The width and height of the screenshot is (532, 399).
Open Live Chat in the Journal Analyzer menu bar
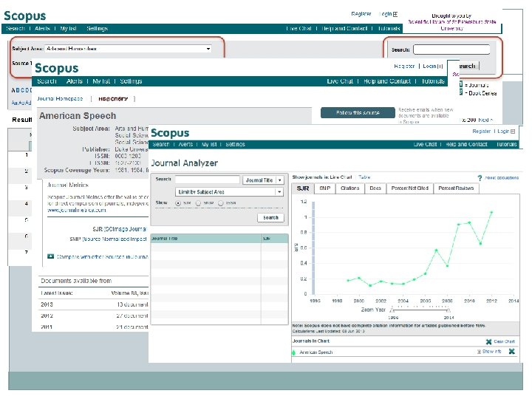coord(425,145)
